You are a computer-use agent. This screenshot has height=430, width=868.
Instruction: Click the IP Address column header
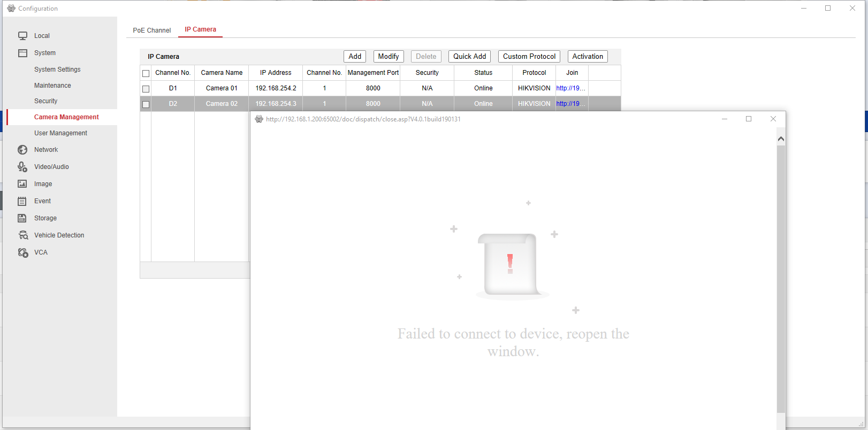coord(276,73)
